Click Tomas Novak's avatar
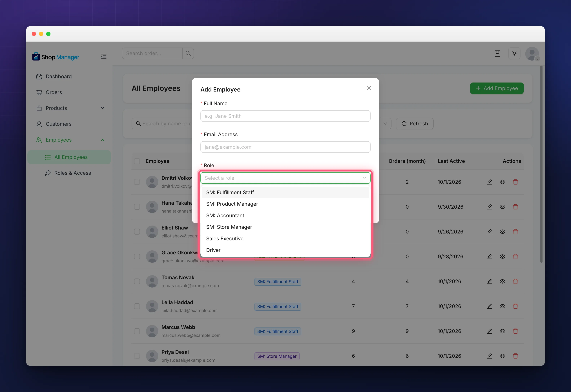571x392 pixels. pos(152,281)
